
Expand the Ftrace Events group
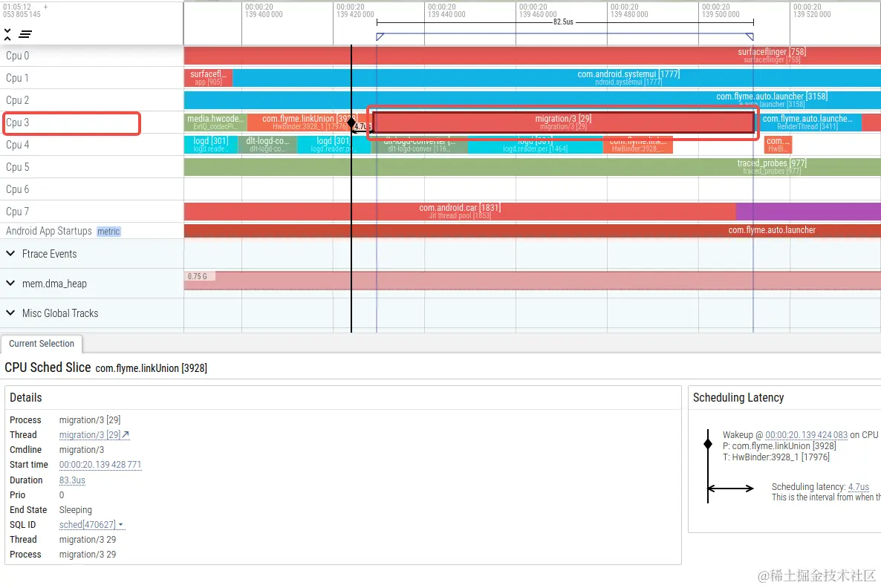tap(10, 253)
